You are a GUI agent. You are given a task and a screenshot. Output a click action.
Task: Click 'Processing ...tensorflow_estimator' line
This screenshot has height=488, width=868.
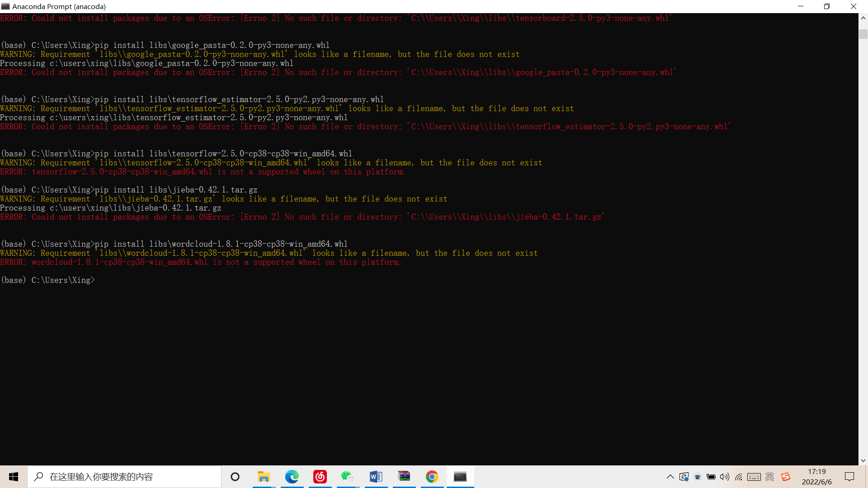click(174, 117)
